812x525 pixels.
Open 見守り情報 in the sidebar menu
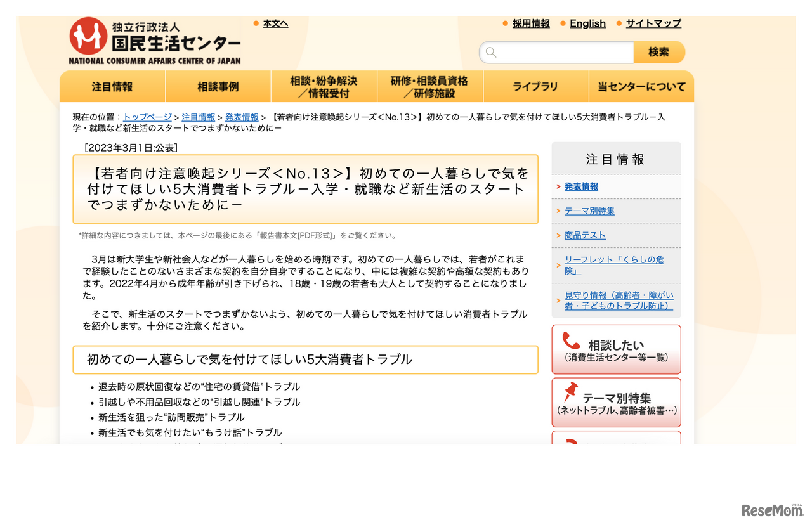(619, 301)
